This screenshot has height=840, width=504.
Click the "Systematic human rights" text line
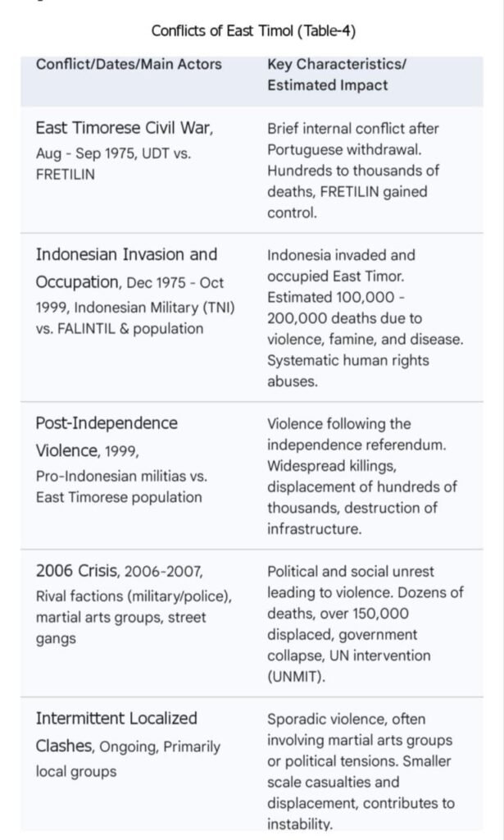click(347, 360)
